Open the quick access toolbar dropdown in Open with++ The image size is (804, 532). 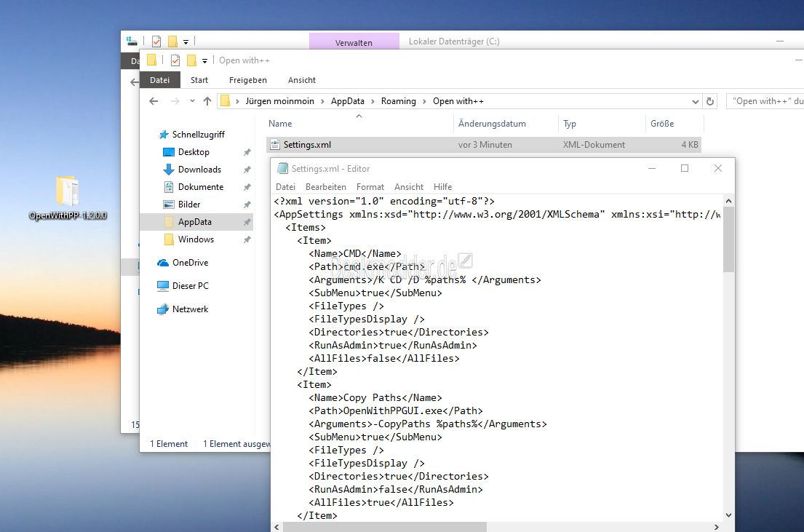(204, 60)
